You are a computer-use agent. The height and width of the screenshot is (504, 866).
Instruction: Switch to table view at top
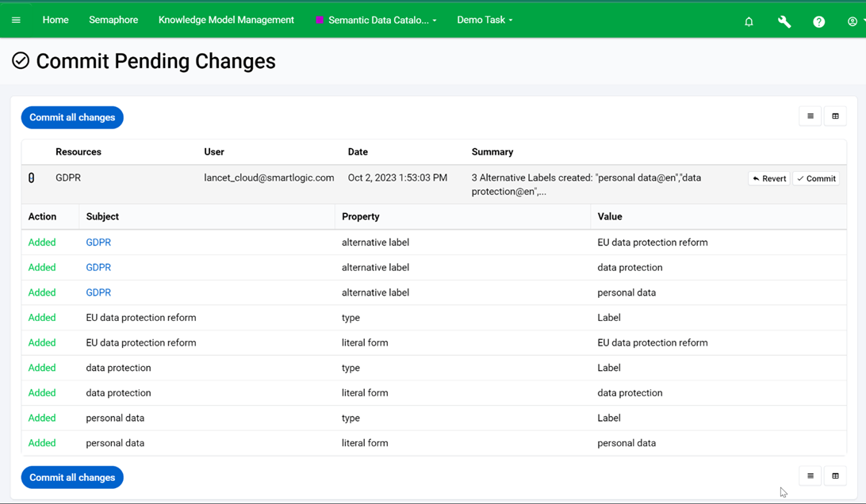[x=835, y=116]
